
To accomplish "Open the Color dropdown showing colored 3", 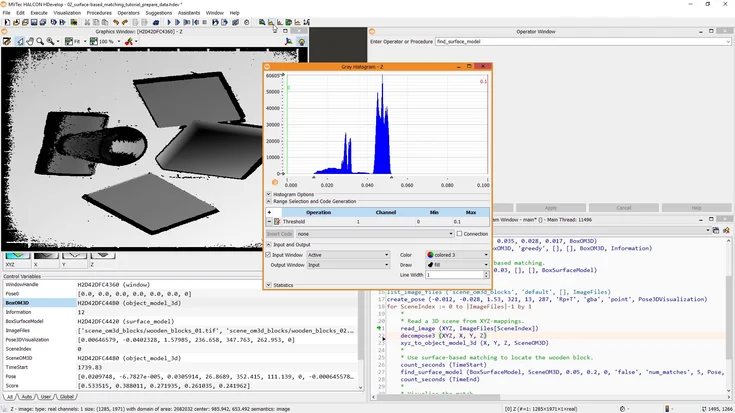I will tap(457, 255).
